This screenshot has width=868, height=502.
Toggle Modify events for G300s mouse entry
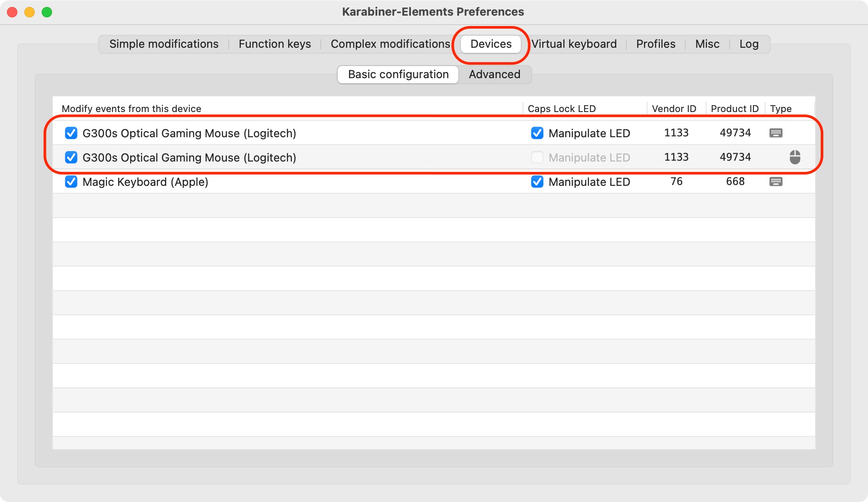coord(71,157)
